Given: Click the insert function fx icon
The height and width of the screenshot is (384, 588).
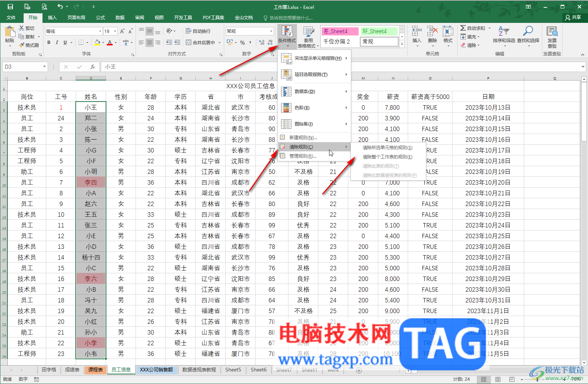Looking at the screenshot, I should click(x=92, y=67).
